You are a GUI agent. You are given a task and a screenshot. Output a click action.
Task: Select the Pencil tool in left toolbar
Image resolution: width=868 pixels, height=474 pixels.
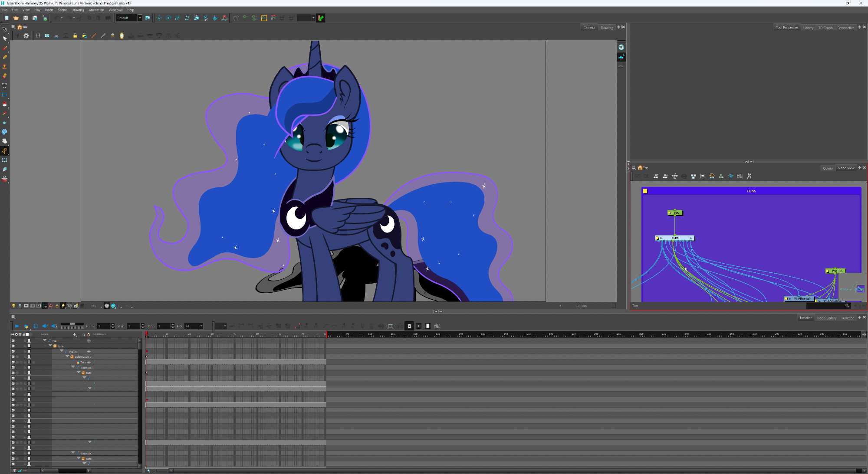tap(5, 57)
